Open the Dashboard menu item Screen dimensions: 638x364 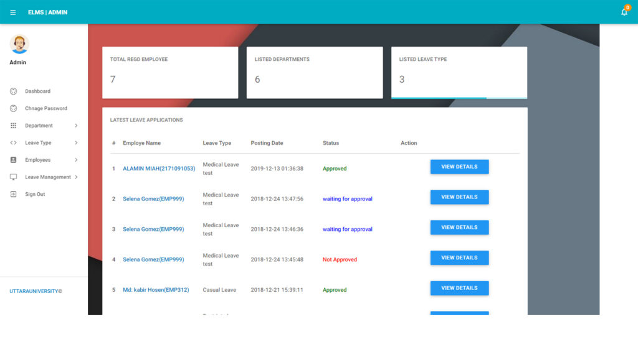[37, 91]
